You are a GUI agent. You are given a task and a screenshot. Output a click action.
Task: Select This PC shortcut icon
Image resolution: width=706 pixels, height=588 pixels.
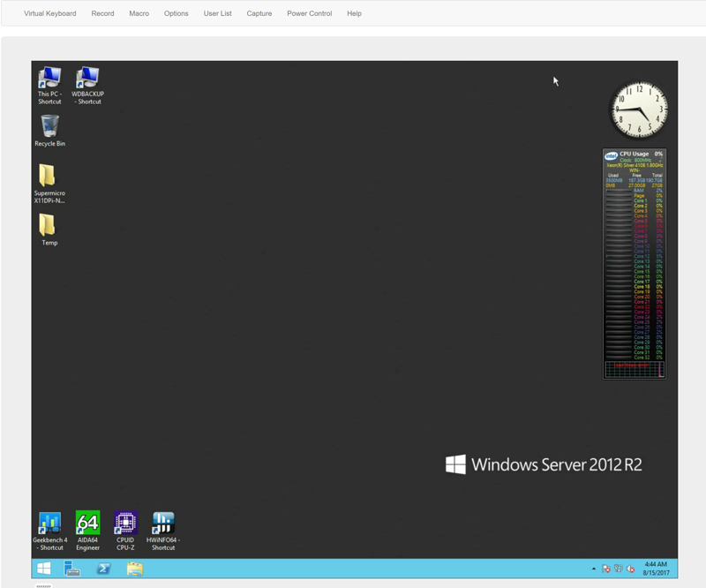[x=49, y=86]
